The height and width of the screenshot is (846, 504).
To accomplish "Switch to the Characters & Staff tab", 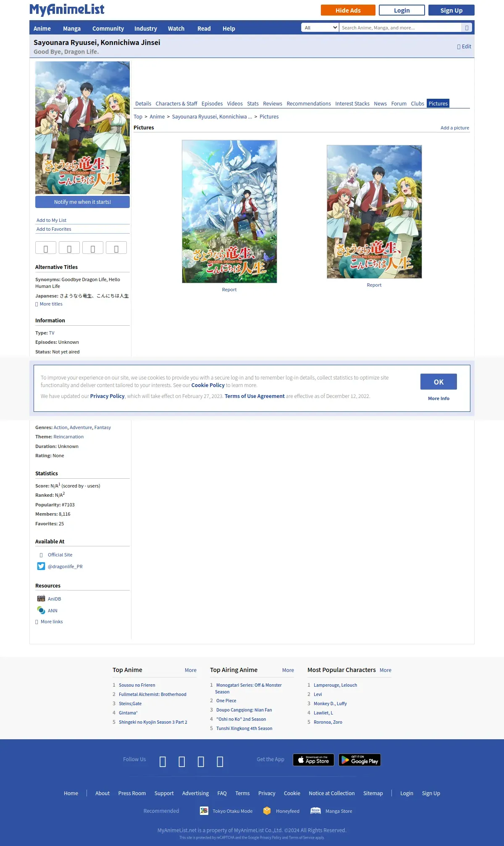I will tap(176, 103).
